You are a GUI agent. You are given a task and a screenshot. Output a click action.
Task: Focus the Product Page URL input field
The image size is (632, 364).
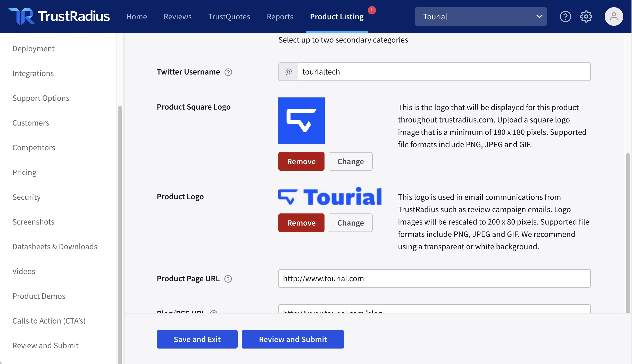(434, 278)
